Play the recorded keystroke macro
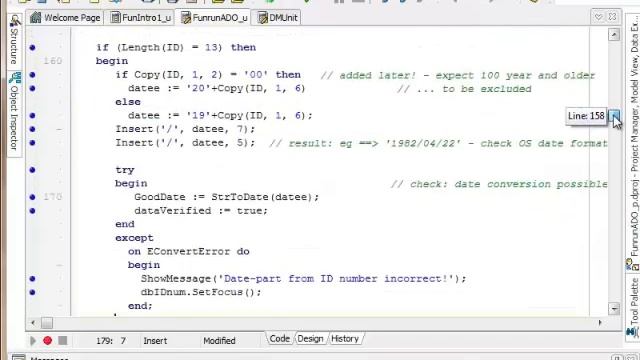The image size is (640, 360). 33,340
